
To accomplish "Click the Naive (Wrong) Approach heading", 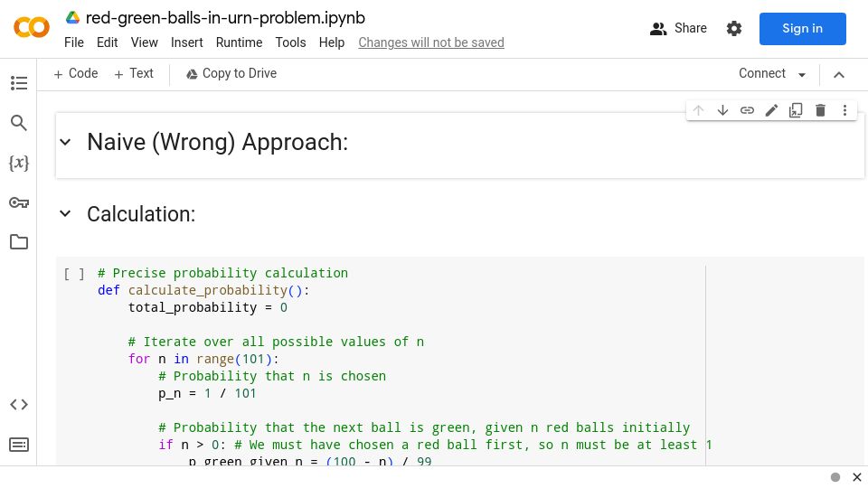I will pos(218,142).
